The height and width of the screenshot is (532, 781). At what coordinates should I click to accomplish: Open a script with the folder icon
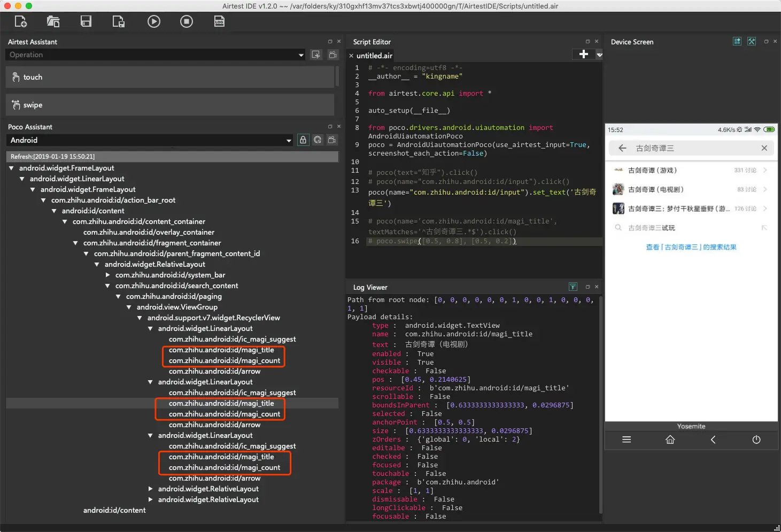(53, 22)
